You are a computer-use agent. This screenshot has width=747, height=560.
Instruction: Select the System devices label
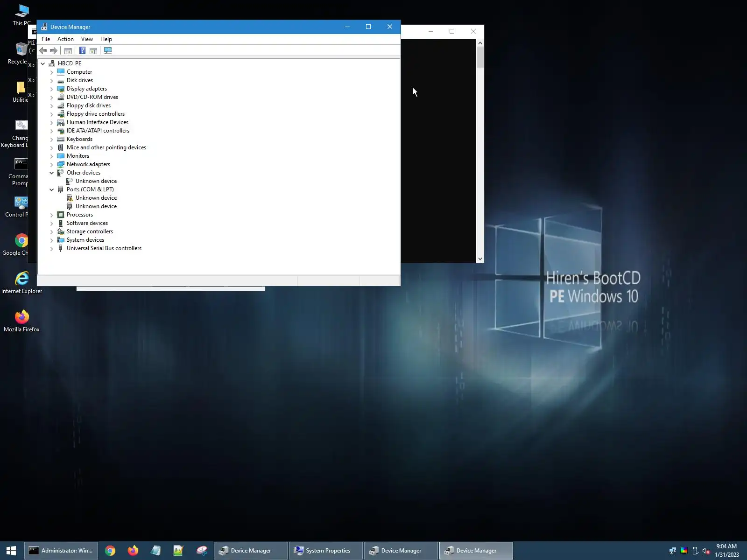coord(85,240)
